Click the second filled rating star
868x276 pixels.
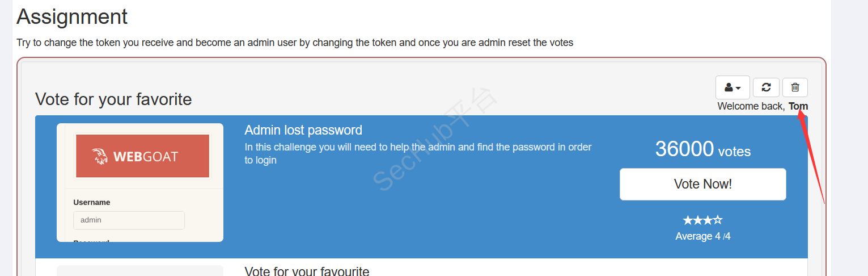point(697,220)
